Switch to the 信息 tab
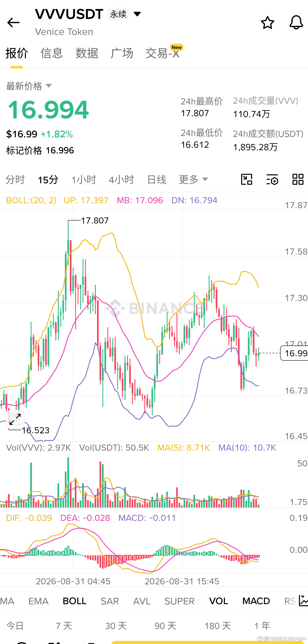This screenshot has width=308, height=644. point(52,53)
